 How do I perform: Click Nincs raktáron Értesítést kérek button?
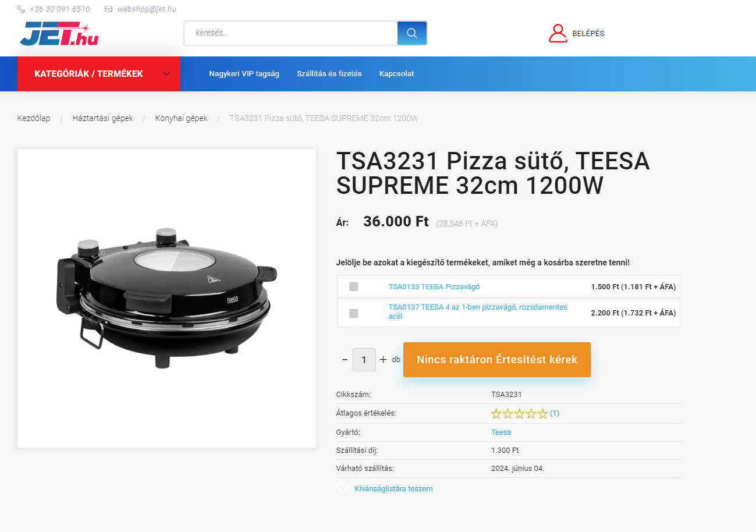point(497,360)
